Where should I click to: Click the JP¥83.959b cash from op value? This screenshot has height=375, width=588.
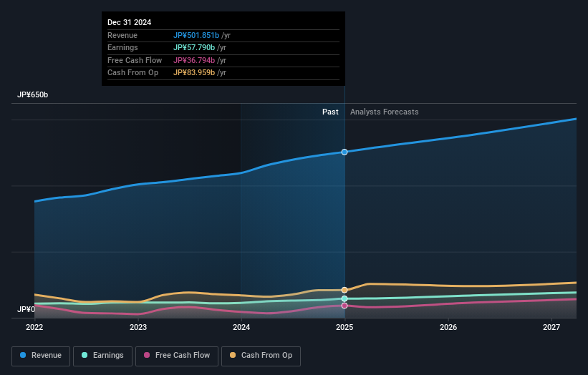click(x=194, y=73)
